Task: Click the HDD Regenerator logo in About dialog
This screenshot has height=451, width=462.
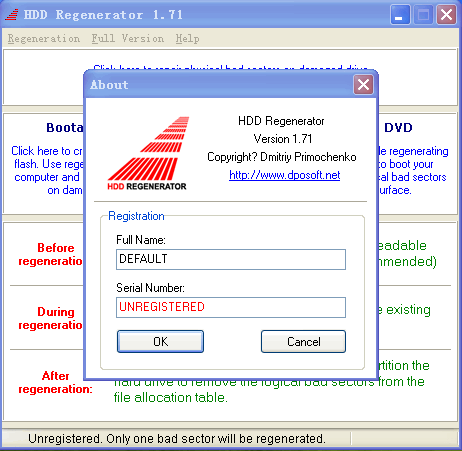Action: (x=148, y=153)
